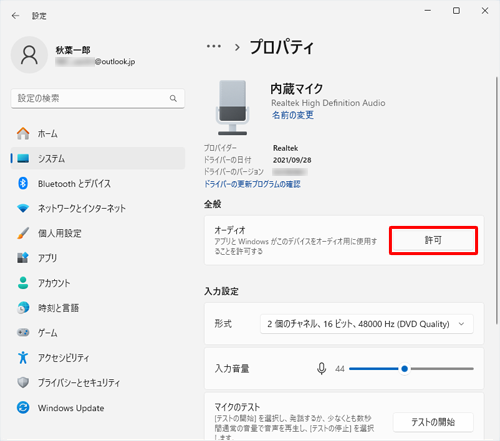Click the プロパティ page heading
Screen dimensions: 500x441
pyautogui.click(x=282, y=46)
